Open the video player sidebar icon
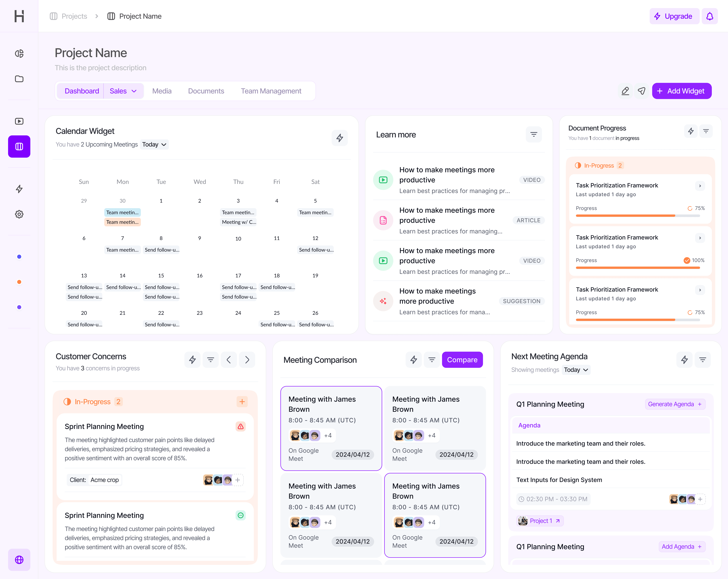The height and width of the screenshot is (579, 728). 19,121
